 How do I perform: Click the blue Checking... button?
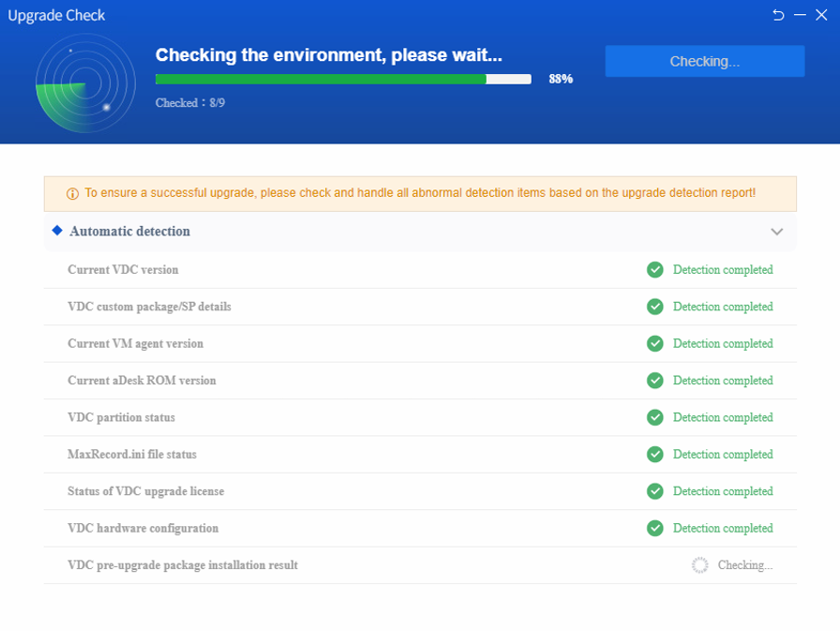point(705,61)
